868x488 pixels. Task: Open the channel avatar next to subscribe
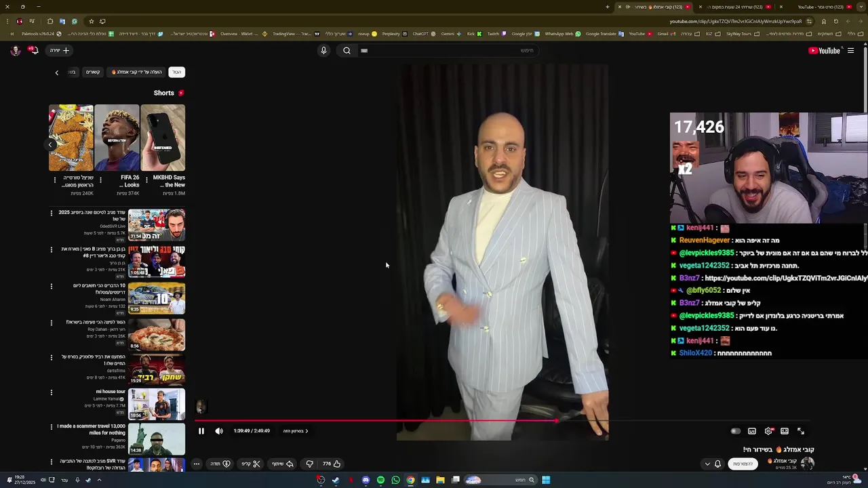807,464
